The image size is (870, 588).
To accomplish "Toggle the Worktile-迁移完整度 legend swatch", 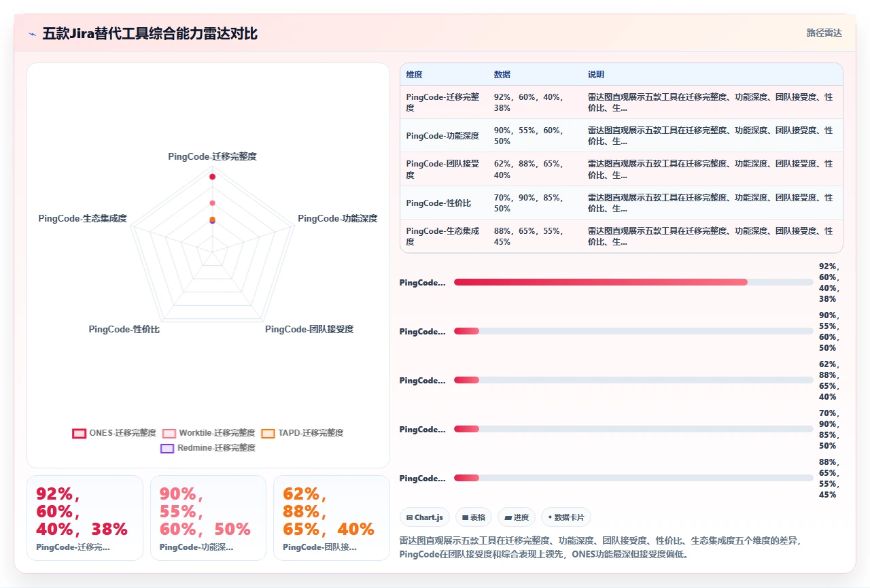I will [x=169, y=433].
